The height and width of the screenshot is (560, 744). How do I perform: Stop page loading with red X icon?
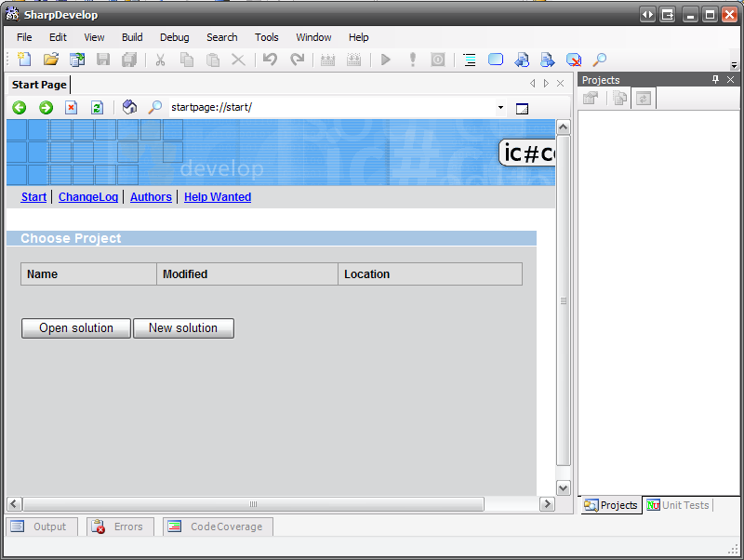(x=71, y=108)
